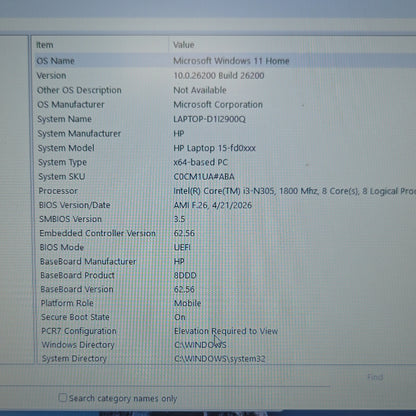
Task: Click the Item column header
Action: 101,45
